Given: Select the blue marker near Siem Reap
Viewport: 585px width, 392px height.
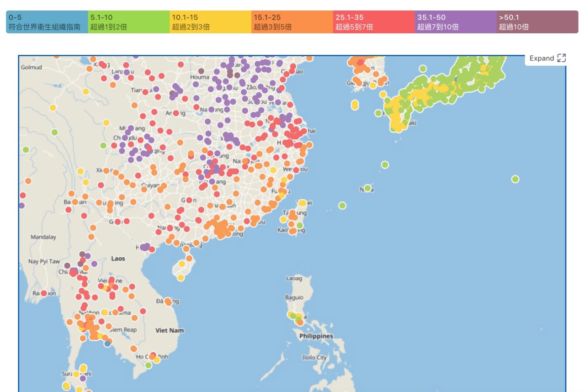Looking at the screenshot, I should point(107,343).
